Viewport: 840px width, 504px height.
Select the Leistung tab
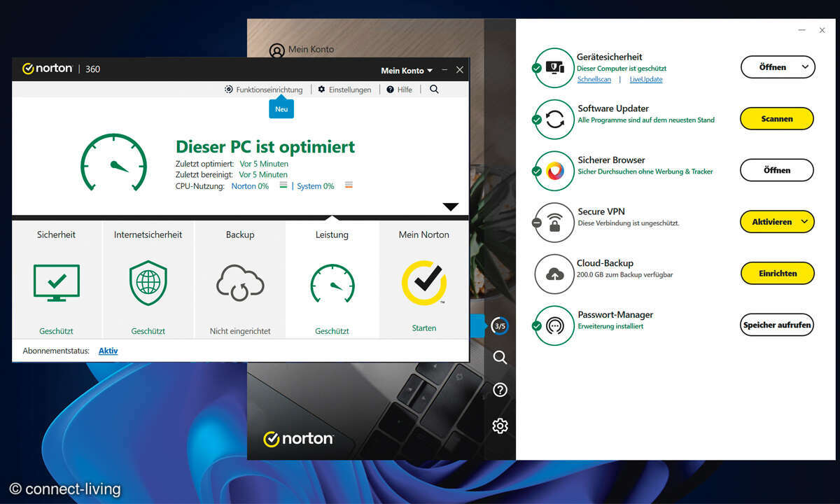pyautogui.click(x=332, y=280)
